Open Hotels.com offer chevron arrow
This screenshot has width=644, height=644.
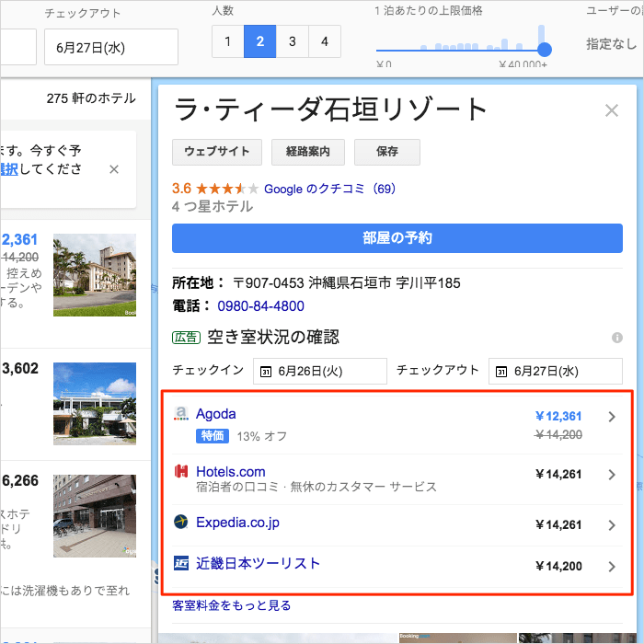(612, 475)
